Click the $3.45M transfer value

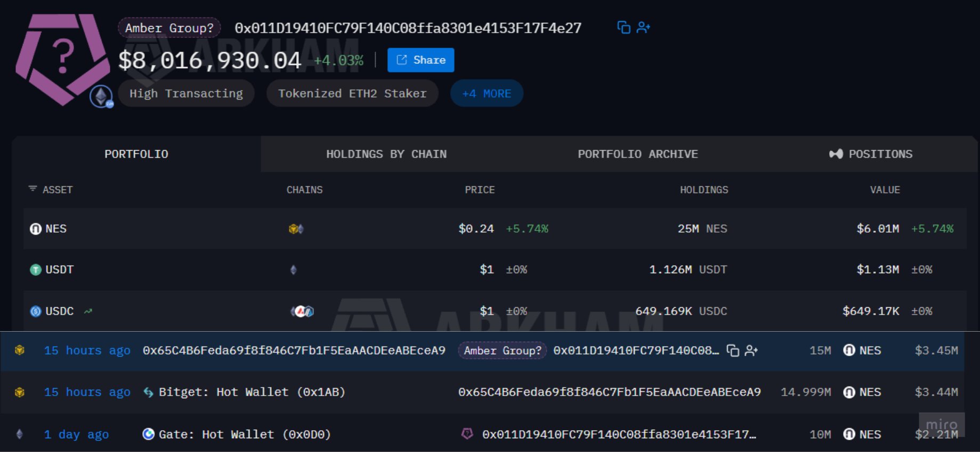[x=936, y=350]
